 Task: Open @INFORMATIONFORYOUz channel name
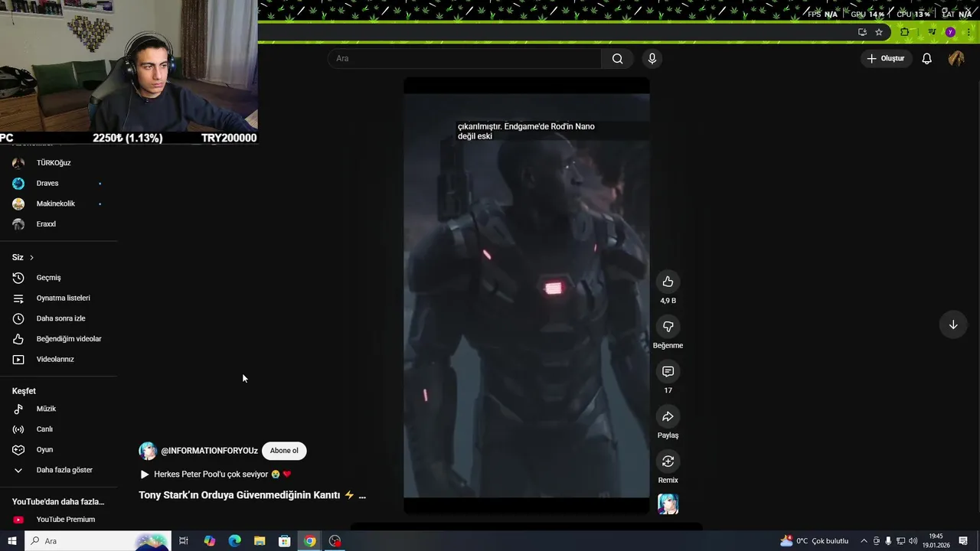click(x=209, y=451)
